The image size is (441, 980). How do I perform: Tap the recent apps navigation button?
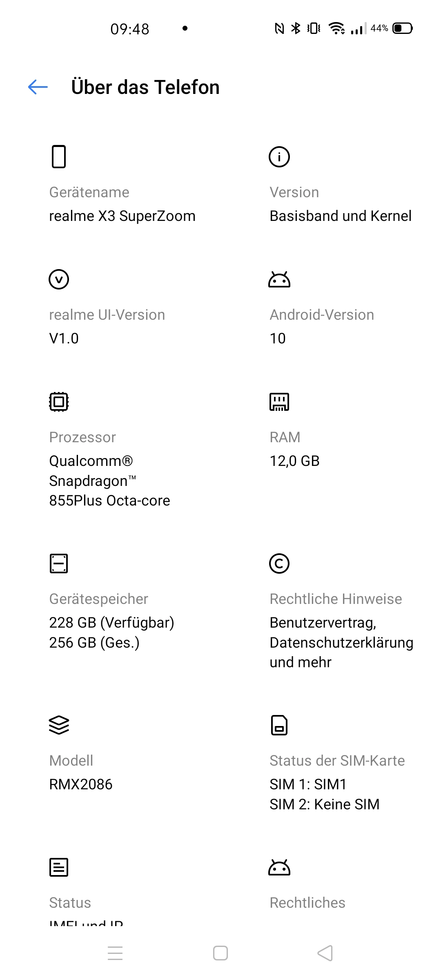click(x=115, y=953)
